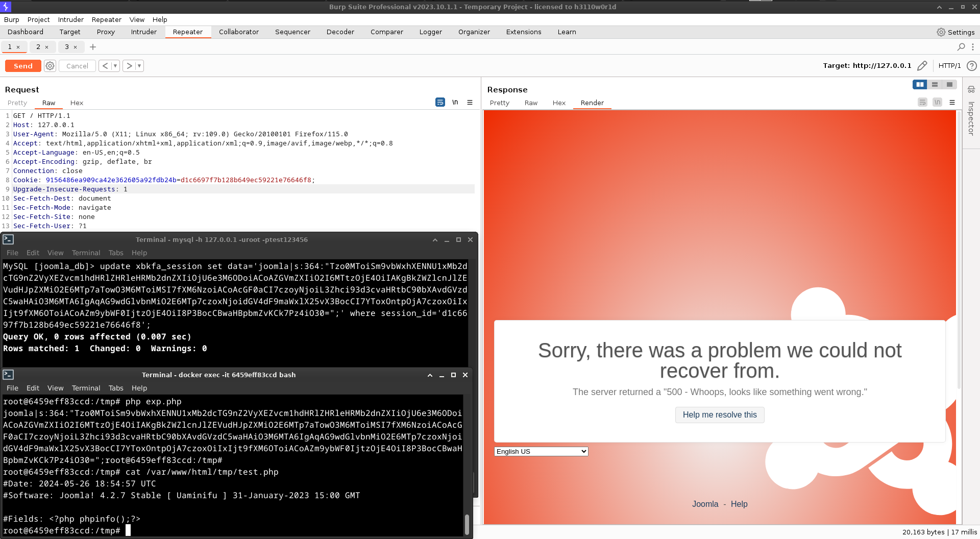Open Tabs menu in mysql terminal
This screenshot has width=980, height=539.
pyautogui.click(x=116, y=253)
